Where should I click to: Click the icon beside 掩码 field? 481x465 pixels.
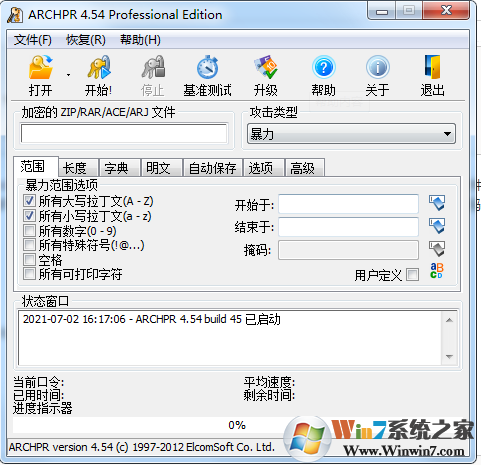(437, 249)
